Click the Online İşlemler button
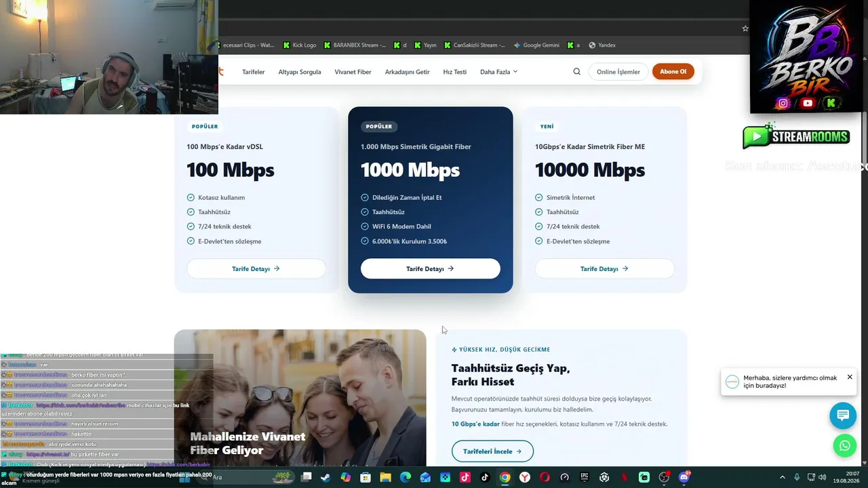868x488 pixels. (x=618, y=71)
